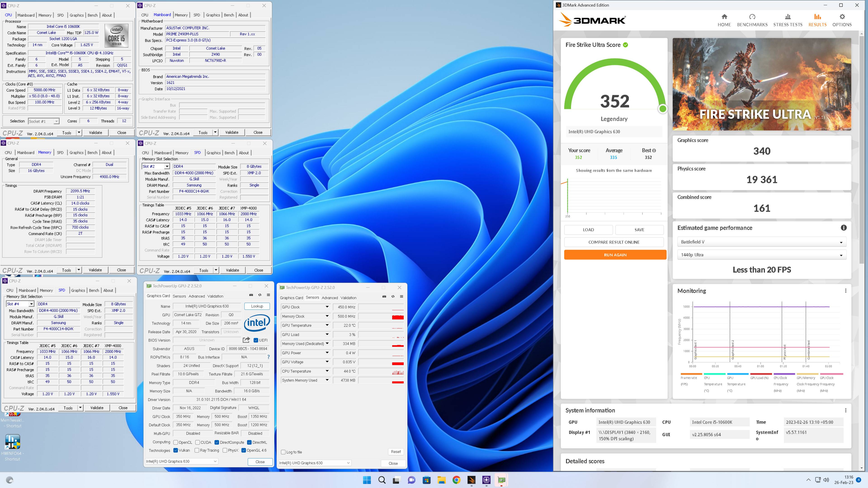This screenshot has width=868, height=488.
Task: Click the 3DMark taskbar icon
Action: (x=471, y=480)
